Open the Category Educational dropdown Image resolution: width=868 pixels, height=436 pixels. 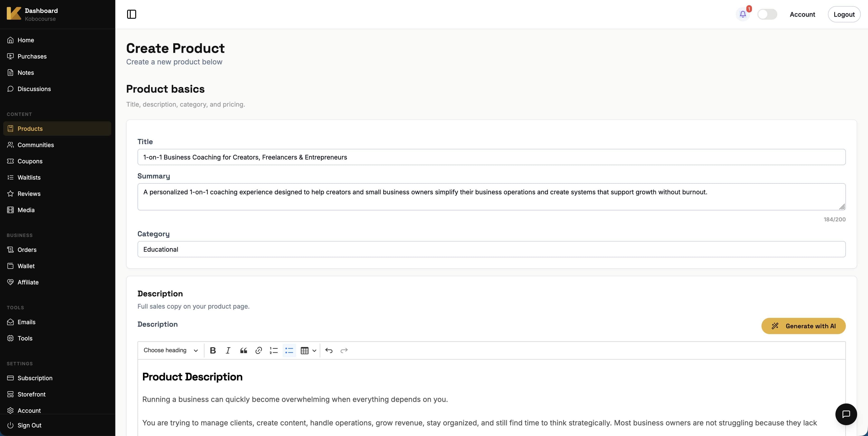(491, 249)
